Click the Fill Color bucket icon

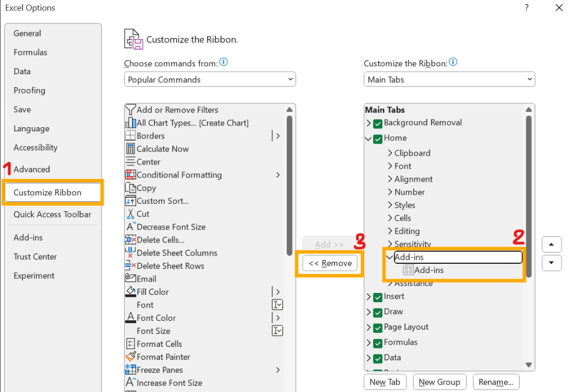[x=130, y=292]
